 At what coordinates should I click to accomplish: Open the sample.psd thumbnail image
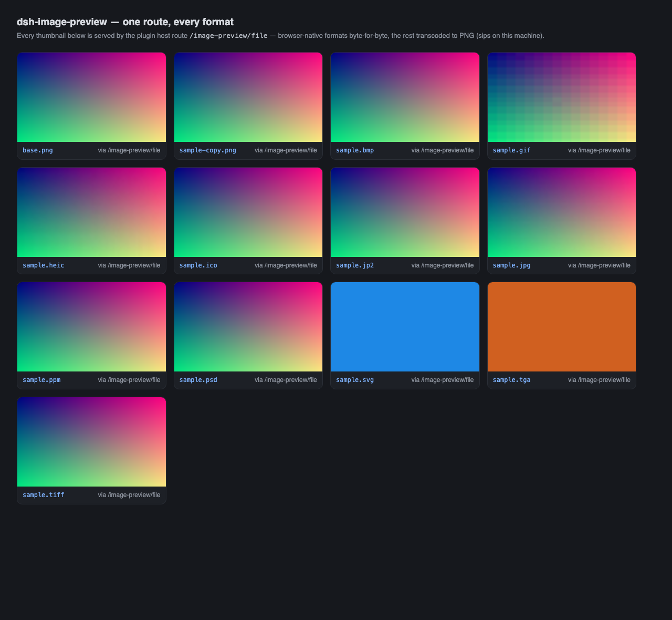pos(248,327)
